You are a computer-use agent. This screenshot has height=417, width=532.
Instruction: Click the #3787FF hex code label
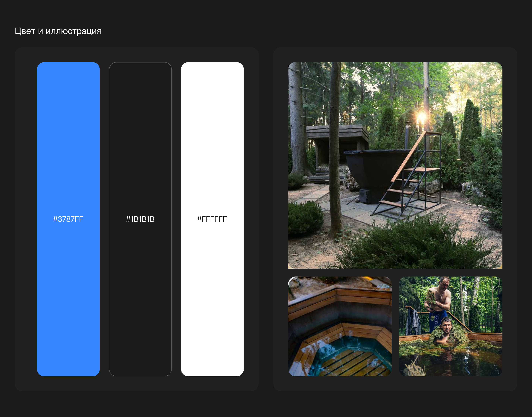tap(68, 219)
